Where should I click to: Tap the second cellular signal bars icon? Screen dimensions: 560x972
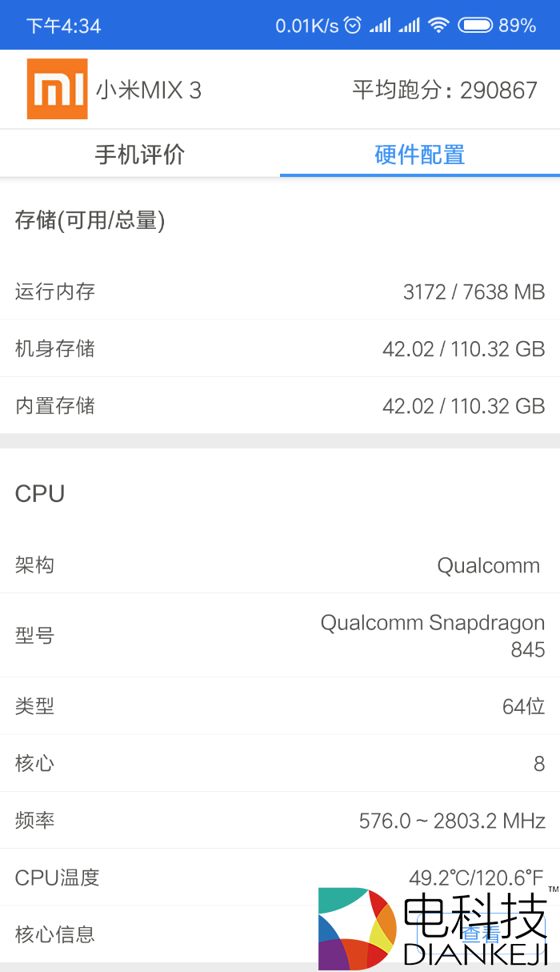409,26
